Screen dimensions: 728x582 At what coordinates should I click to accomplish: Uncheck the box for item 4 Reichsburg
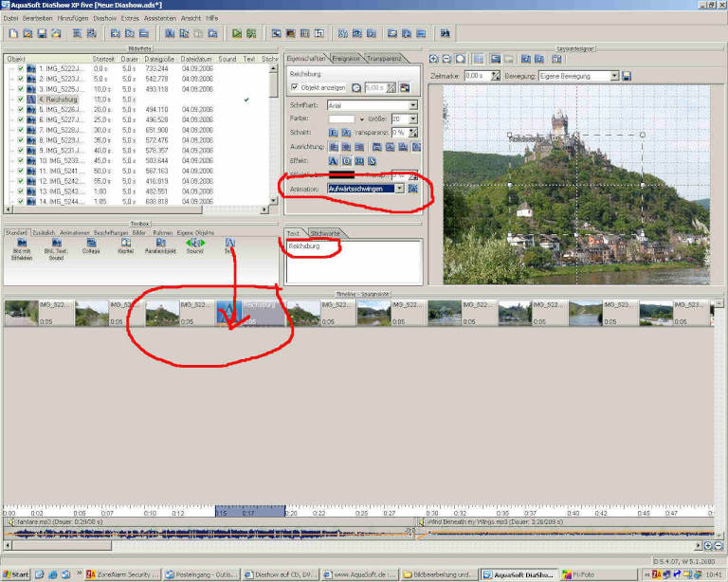click(20, 99)
